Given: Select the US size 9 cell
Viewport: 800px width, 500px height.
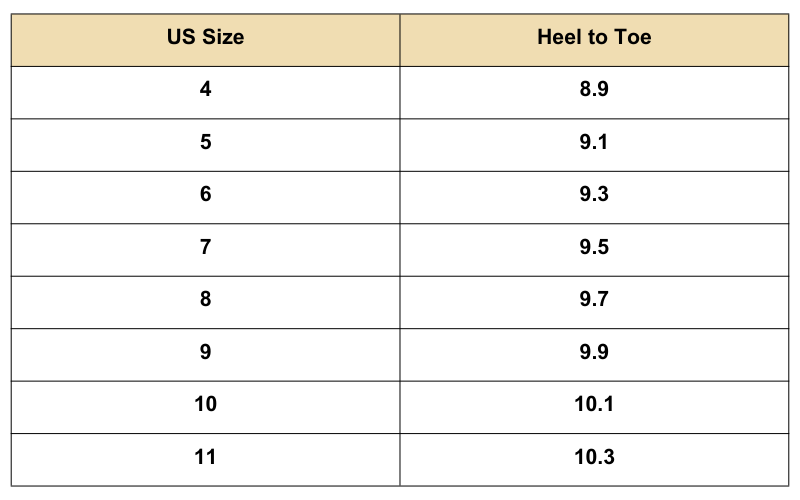Looking at the screenshot, I should click(x=205, y=352).
